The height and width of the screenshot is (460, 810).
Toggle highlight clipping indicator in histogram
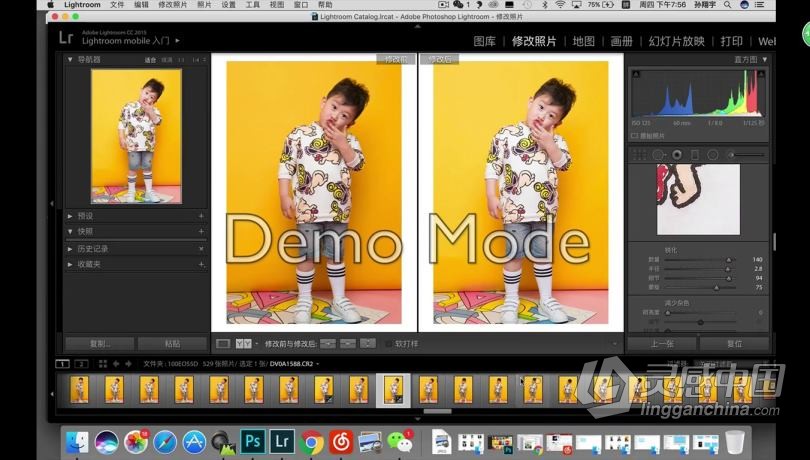pos(761,74)
